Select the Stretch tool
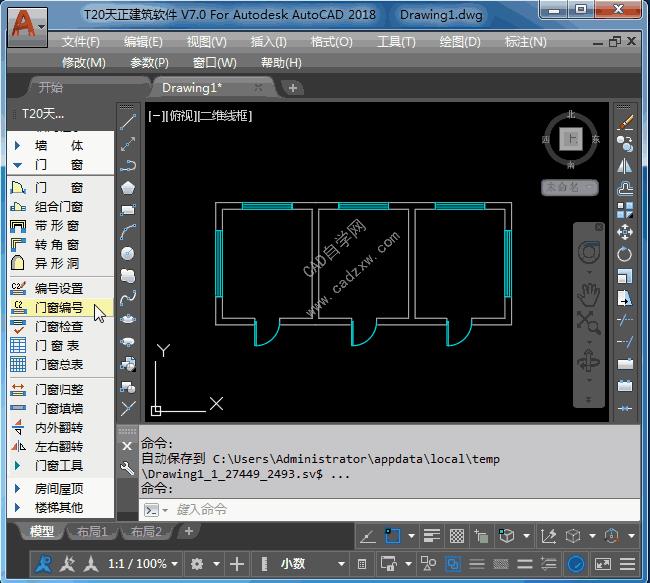 pos(625,298)
